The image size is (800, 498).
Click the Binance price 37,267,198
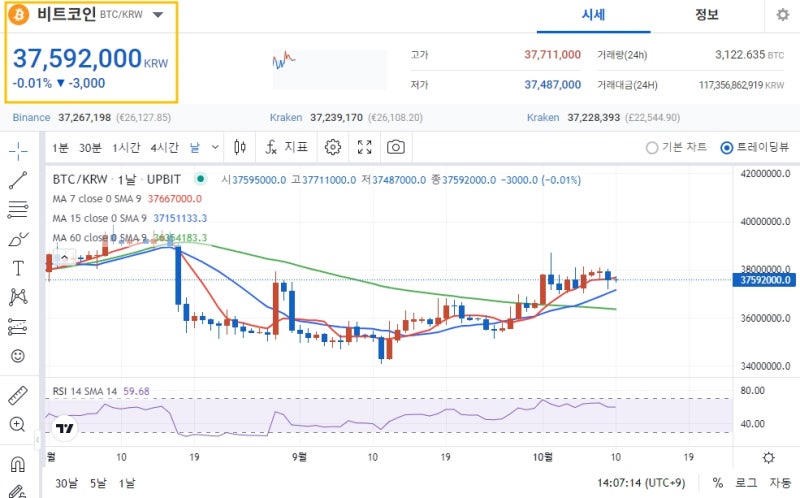[x=85, y=117]
